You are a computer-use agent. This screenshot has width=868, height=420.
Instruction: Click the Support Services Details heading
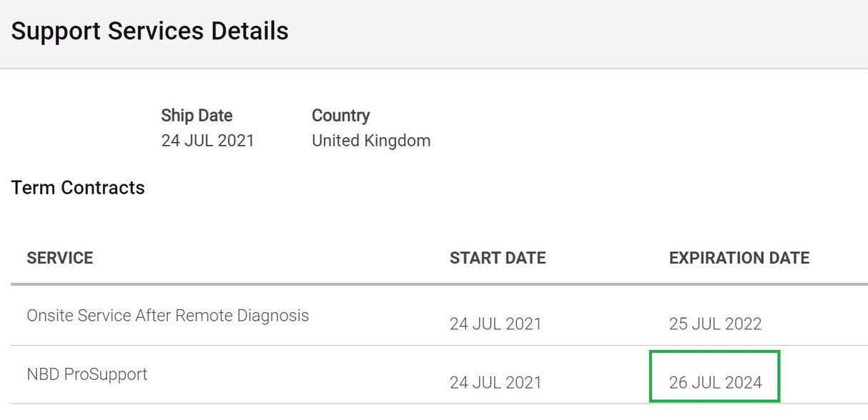(x=149, y=31)
